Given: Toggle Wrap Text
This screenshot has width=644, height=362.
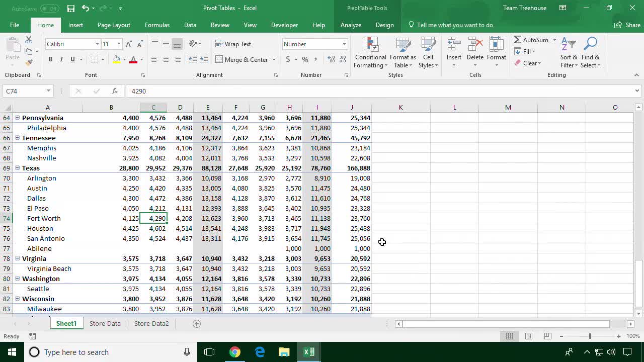Looking at the screenshot, I should pos(233,44).
